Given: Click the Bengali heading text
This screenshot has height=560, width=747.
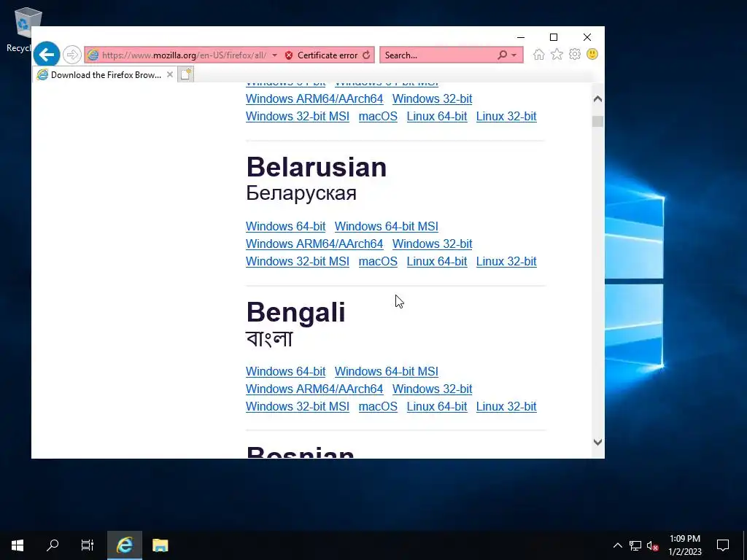Looking at the screenshot, I should [296, 312].
